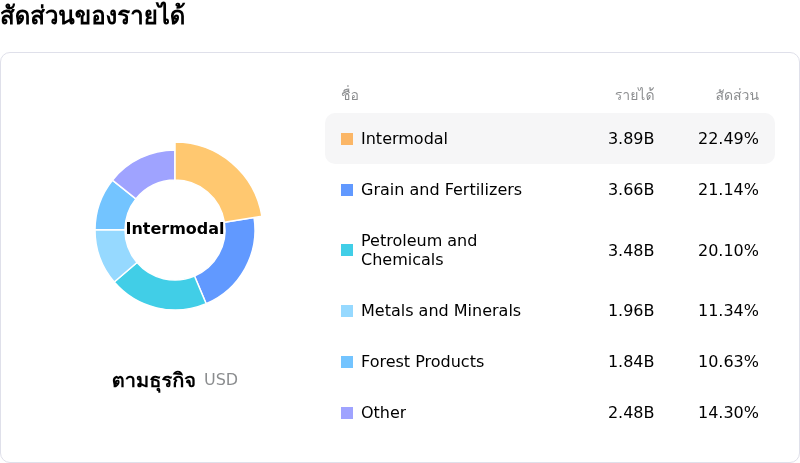The width and height of the screenshot is (800, 463).
Task: Click the Intermodal 22.49% percentage value
Action: (728, 139)
